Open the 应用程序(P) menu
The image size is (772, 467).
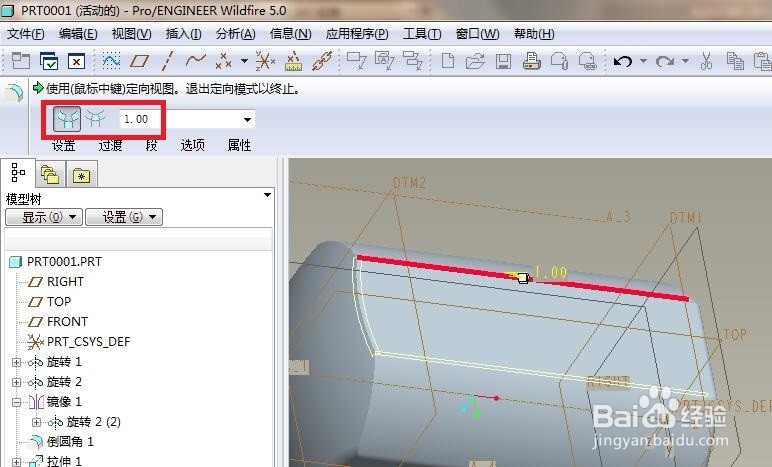click(x=357, y=34)
